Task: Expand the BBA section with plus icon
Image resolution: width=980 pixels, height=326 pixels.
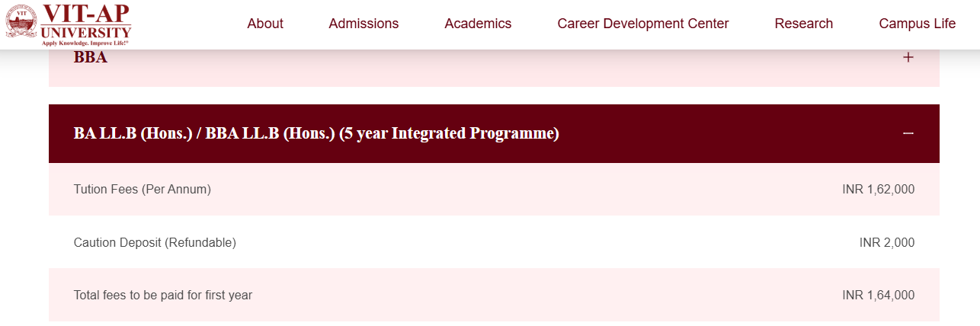Action: click(x=908, y=57)
